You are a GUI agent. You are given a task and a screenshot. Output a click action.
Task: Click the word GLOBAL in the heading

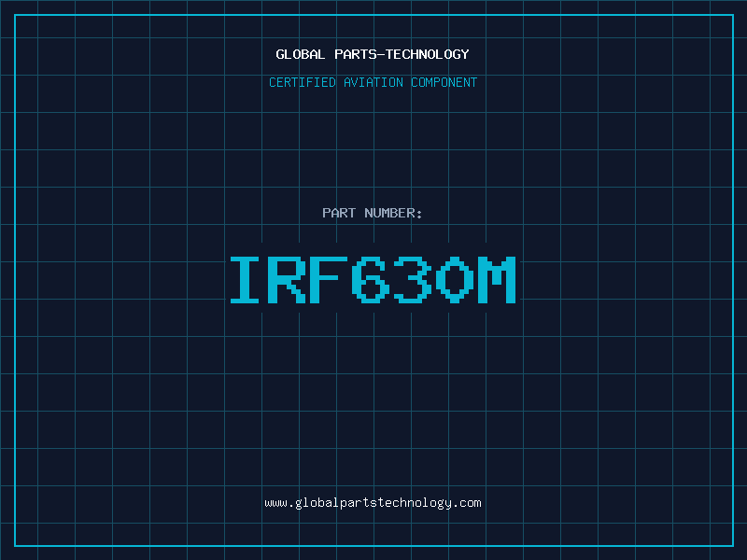(x=301, y=54)
